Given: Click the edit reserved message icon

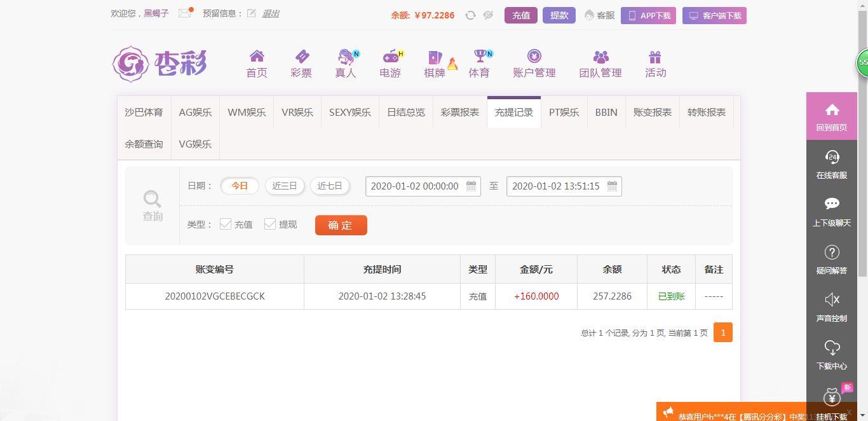Looking at the screenshot, I should point(252,13).
